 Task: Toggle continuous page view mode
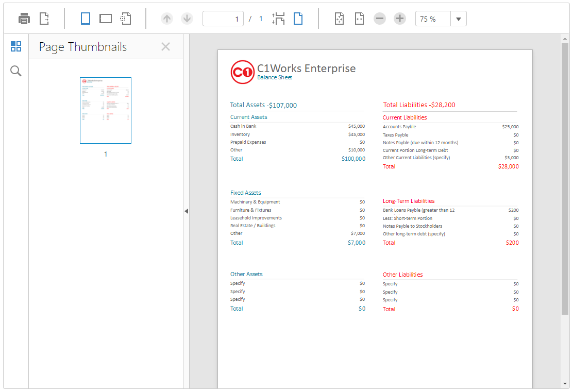pos(278,19)
